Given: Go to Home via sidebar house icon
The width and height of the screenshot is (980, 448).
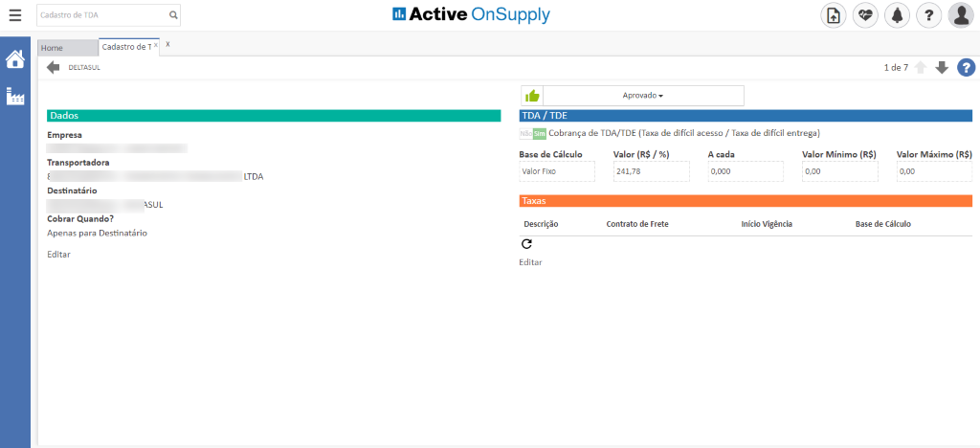Looking at the screenshot, I should click(x=15, y=59).
